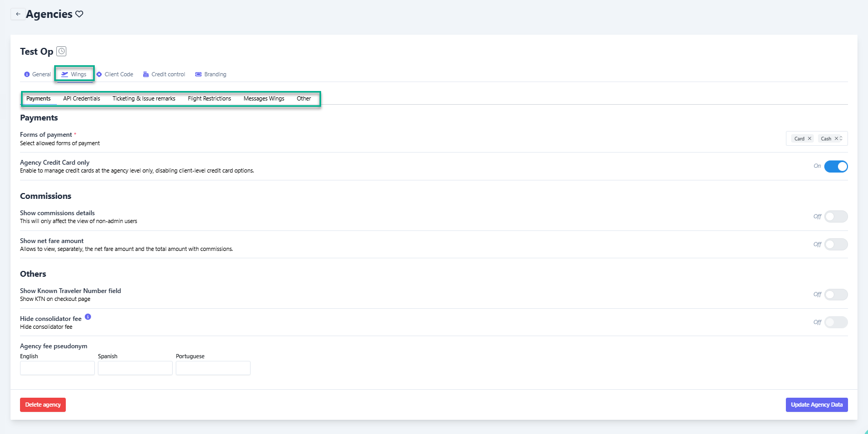The width and height of the screenshot is (868, 434).
Task: Turn on Show net fare amount
Action: point(835,245)
